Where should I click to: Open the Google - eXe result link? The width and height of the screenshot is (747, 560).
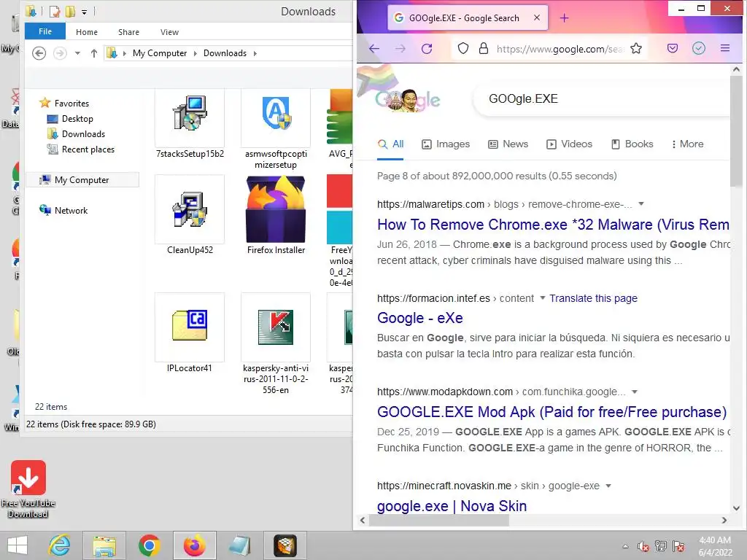tap(419, 318)
